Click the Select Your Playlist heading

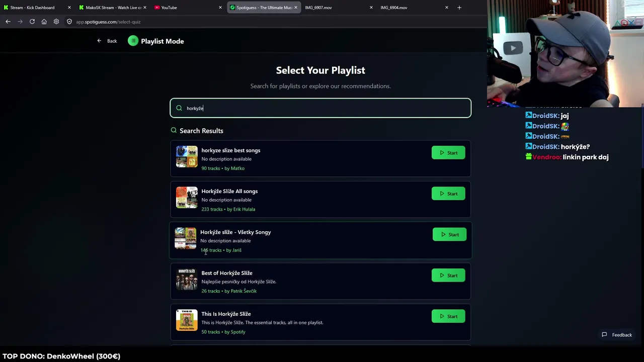pos(320,70)
